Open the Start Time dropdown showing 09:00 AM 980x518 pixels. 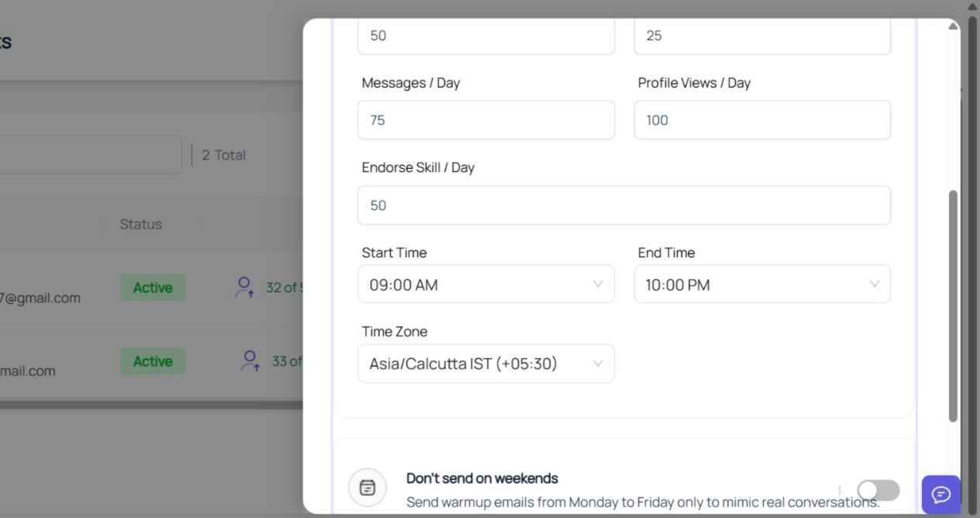(486, 284)
